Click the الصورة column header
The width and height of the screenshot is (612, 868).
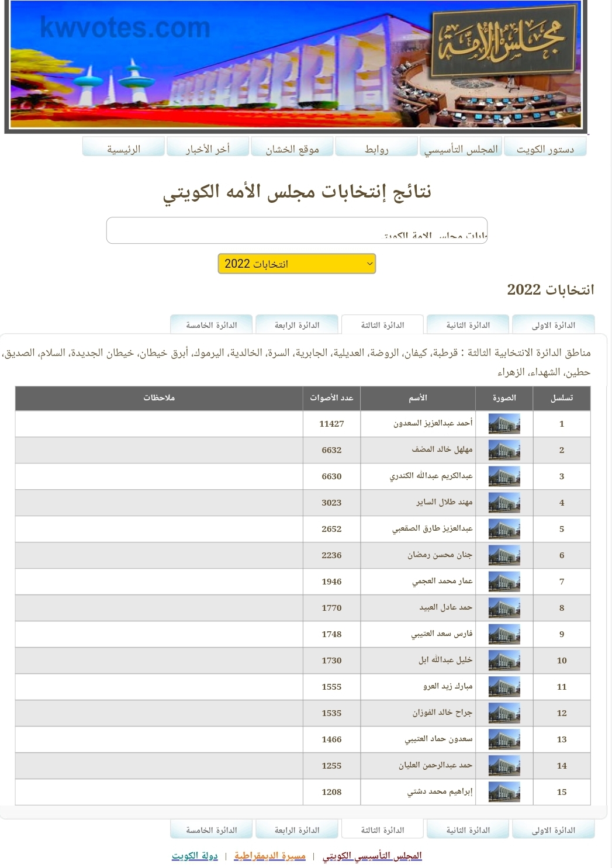coord(504,398)
